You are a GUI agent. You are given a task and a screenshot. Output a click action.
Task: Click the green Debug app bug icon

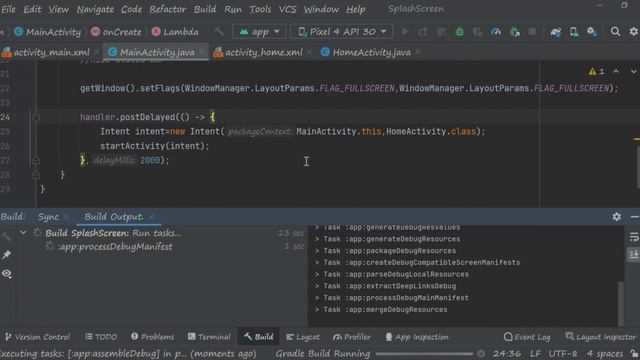coord(460,31)
